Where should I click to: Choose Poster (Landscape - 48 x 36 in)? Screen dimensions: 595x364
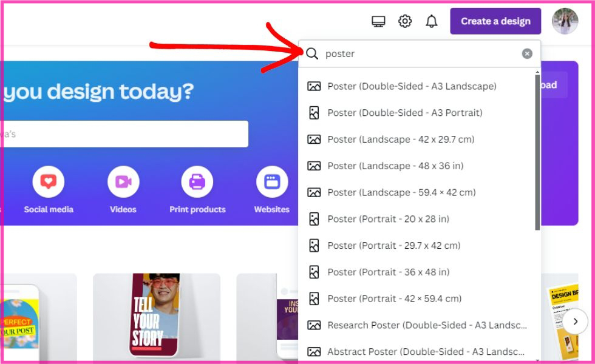click(x=416, y=166)
